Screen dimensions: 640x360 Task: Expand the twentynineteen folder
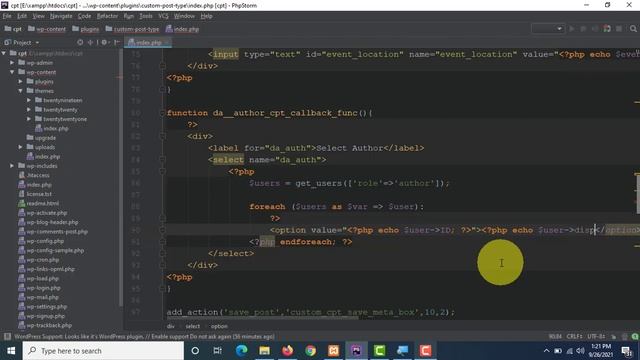[29, 100]
